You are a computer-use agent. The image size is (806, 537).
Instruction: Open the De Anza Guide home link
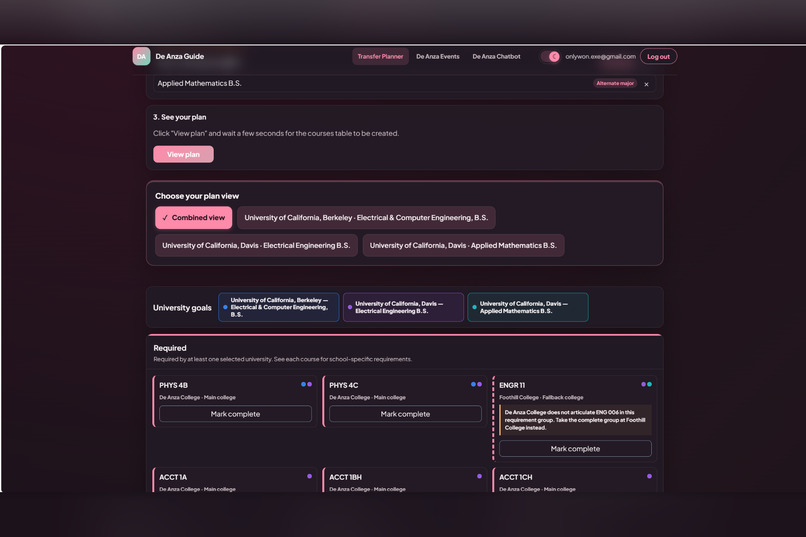(179, 57)
